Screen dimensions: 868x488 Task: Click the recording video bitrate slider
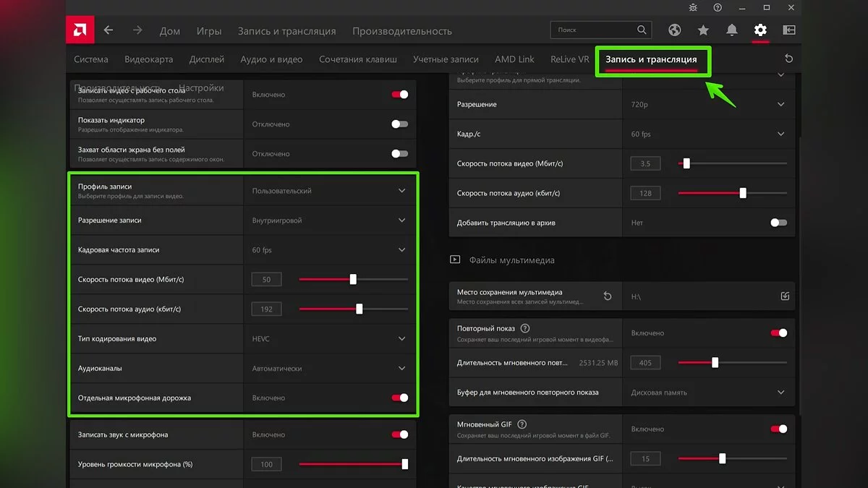point(353,280)
